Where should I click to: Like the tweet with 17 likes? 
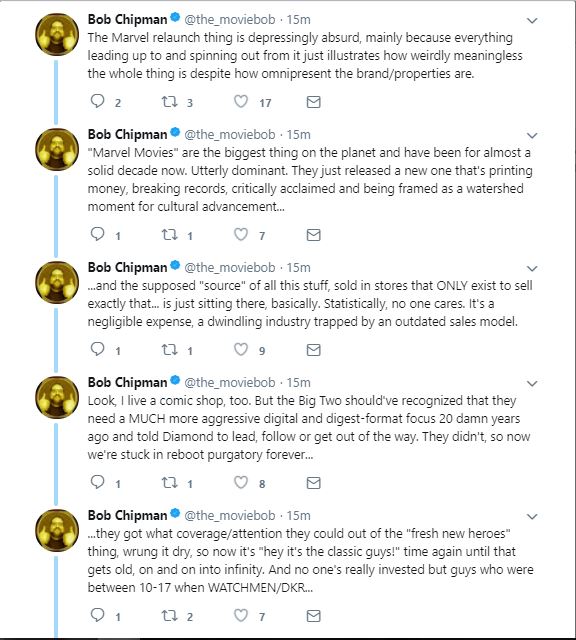click(241, 101)
